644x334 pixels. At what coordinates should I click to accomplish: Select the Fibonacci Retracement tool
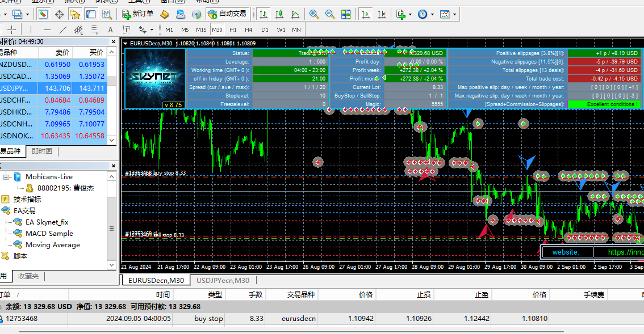94,29
